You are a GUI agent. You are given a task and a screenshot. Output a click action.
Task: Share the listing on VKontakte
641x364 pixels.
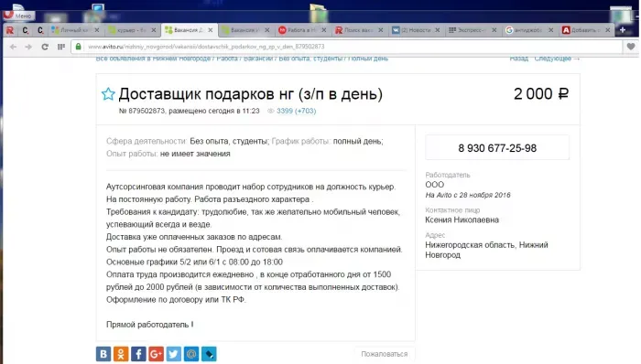click(103, 354)
